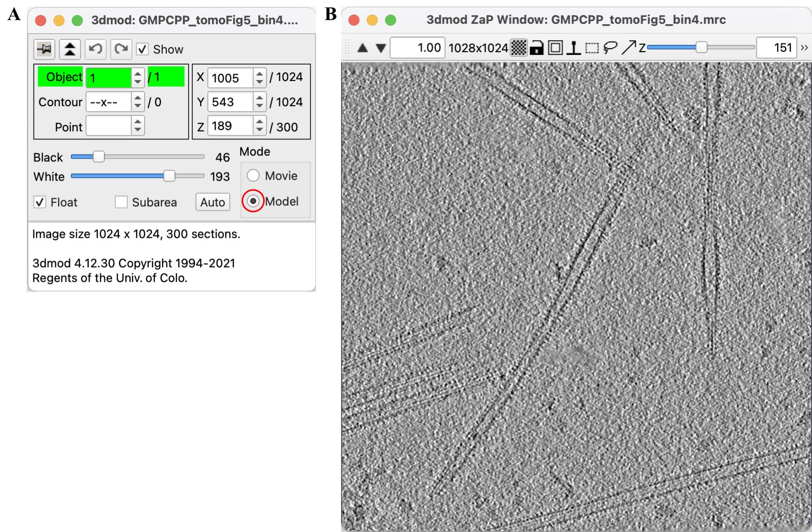Toggle the rubber band selection icon

[x=592, y=48]
